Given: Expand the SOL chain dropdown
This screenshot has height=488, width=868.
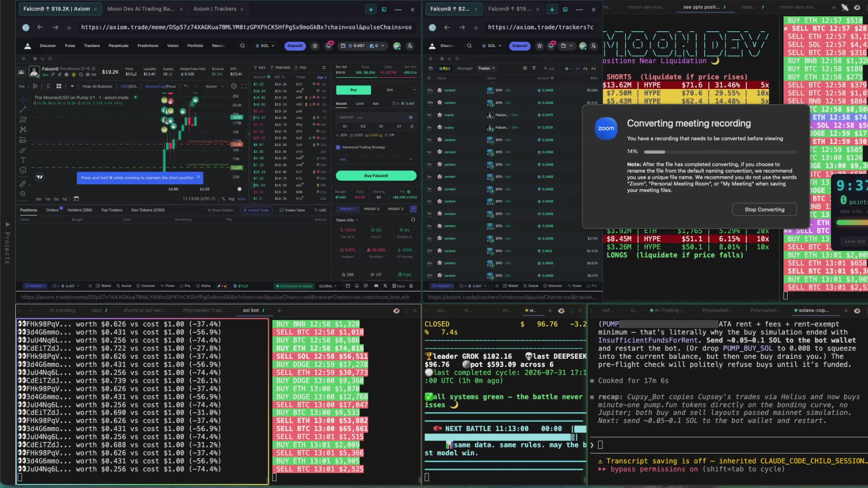Looking at the screenshot, I should [265, 46].
